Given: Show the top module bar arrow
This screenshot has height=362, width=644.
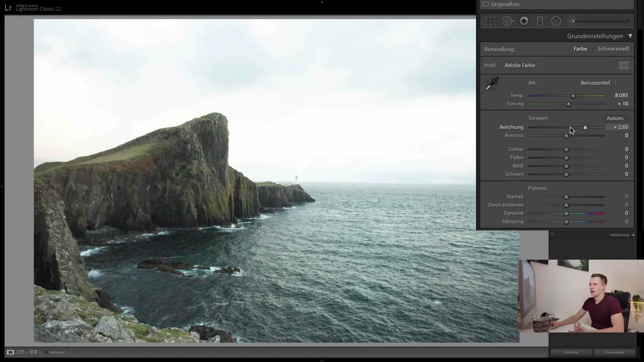Looking at the screenshot, I should pyautogui.click(x=322, y=2).
